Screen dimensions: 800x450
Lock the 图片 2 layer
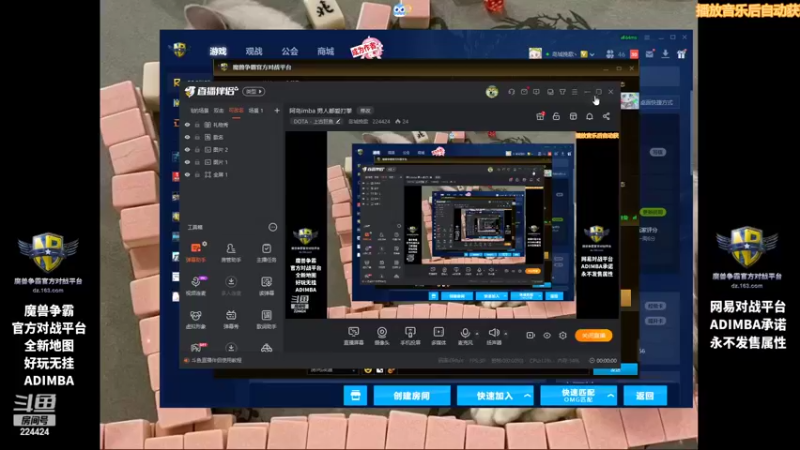(x=197, y=149)
